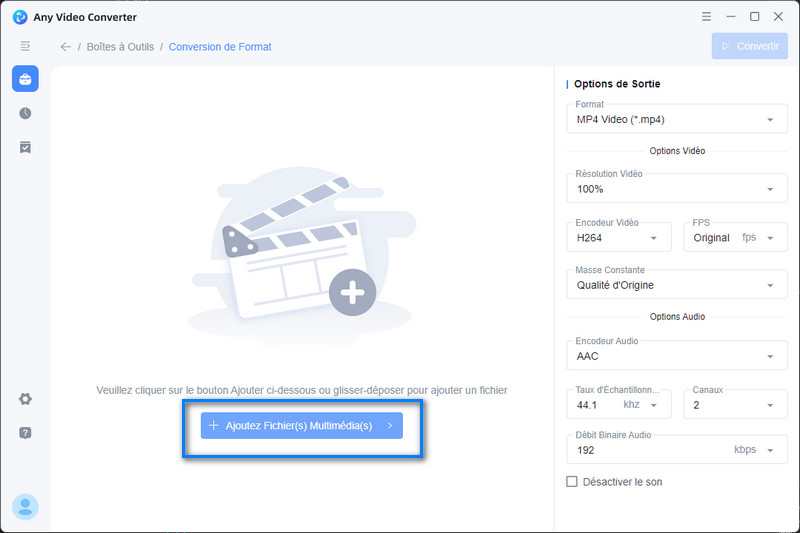Click the Options de Sortie heading
The height and width of the screenshot is (533, 800).
pos(617,84)
